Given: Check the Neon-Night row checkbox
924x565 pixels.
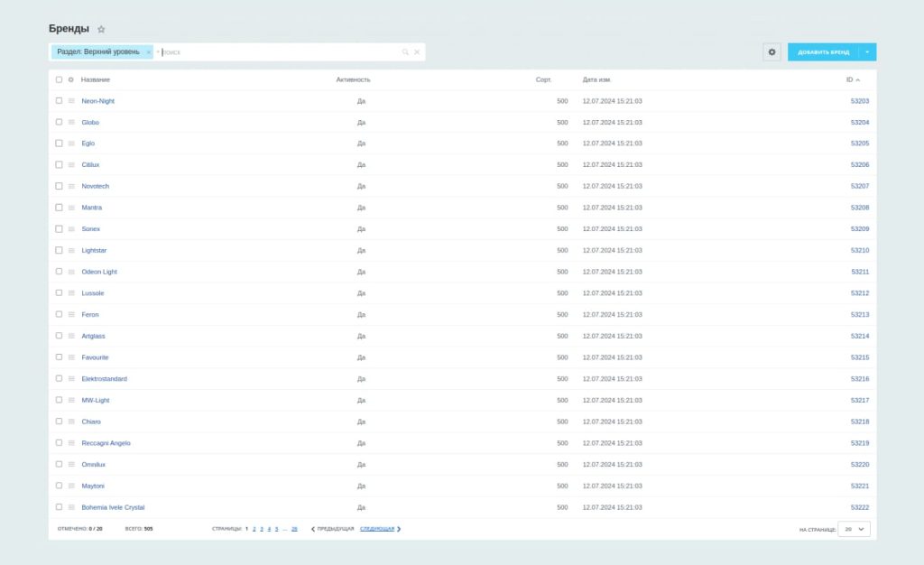Looking at the screenshot, I should (59, 101).
